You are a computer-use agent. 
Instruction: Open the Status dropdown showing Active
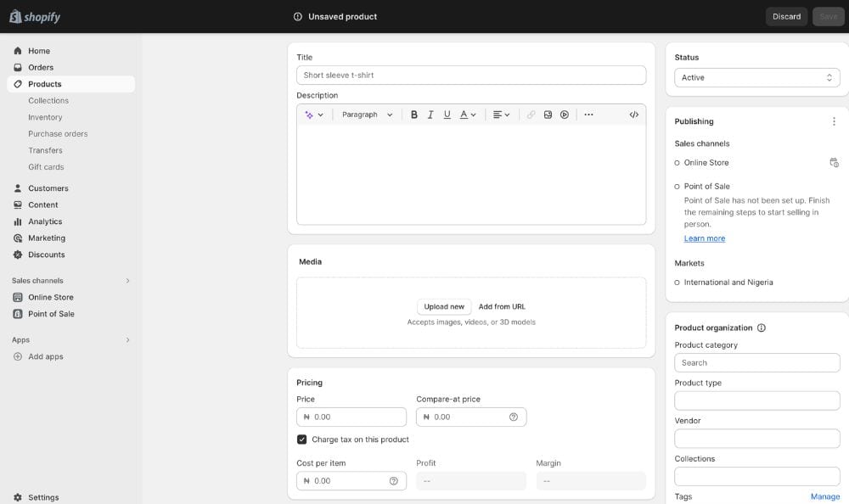coord(756,77)
